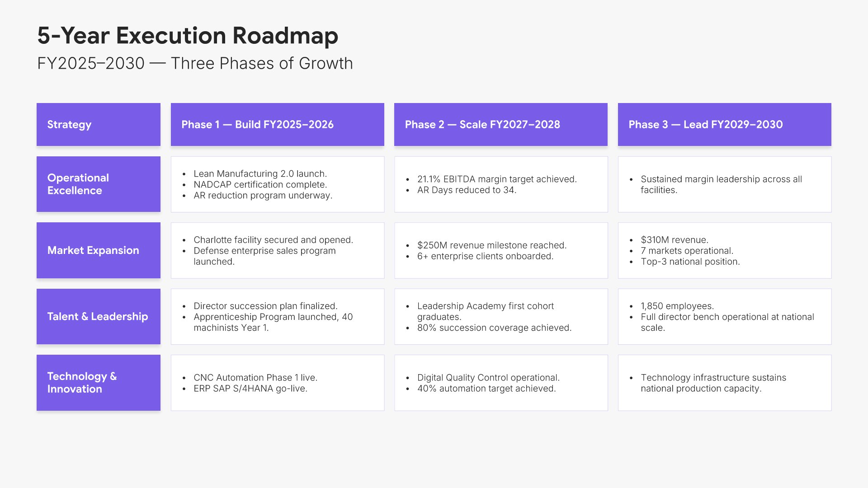Select the 21.1% EBITDA margin target cell

tap(500, 184)
